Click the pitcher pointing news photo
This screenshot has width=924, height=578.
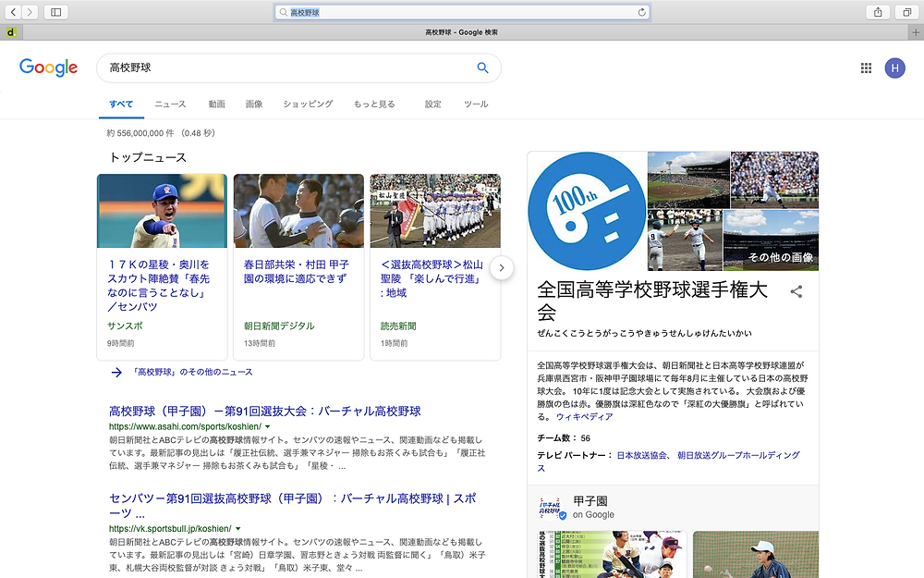click(162, 211)
